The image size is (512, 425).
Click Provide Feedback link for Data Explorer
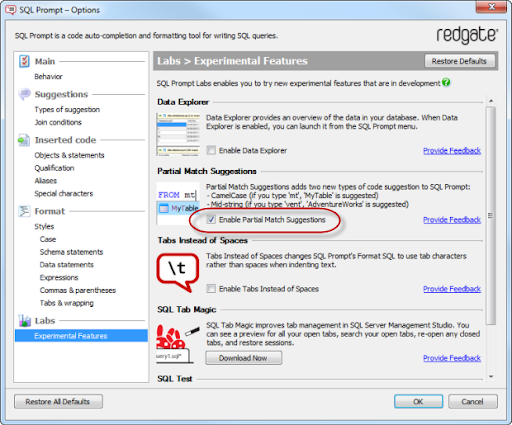coord(452,151)
